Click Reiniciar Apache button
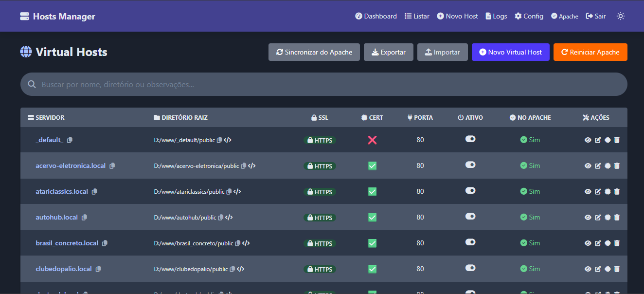Screen dimensions: 644x294 [x=590, y=52]
